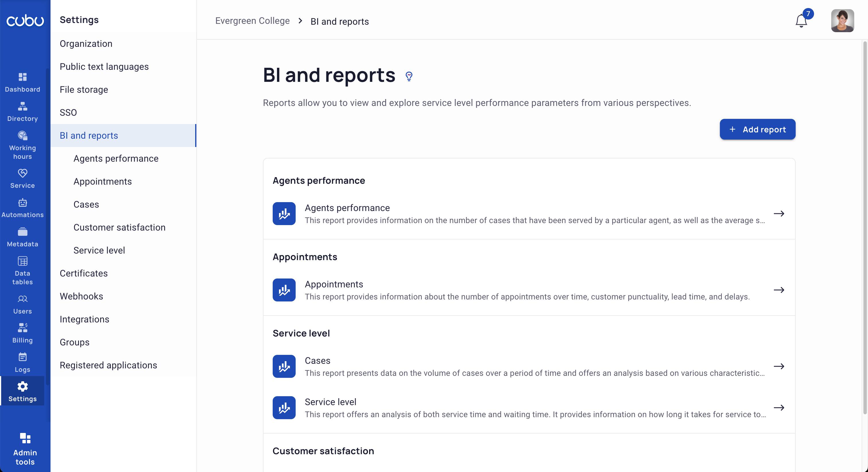Click the Appointments report description text
This screenshot has width=868, height=472.
point(527,297)
